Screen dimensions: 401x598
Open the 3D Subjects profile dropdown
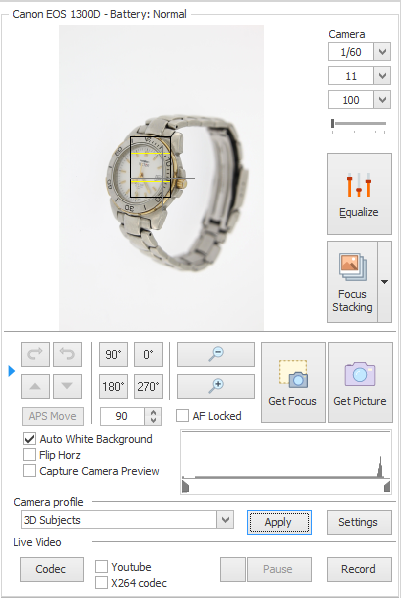click(x=225, y=520)
